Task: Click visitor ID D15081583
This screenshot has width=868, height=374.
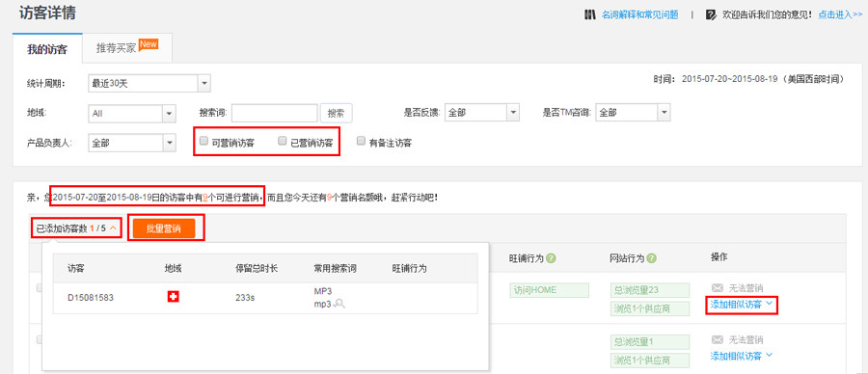Action: [x=91, y=298]
